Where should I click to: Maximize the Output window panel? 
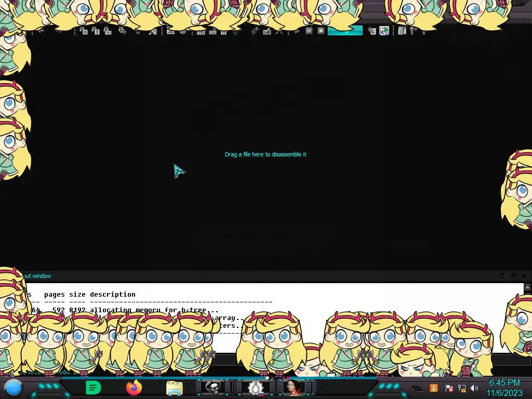tap(501, 276)
